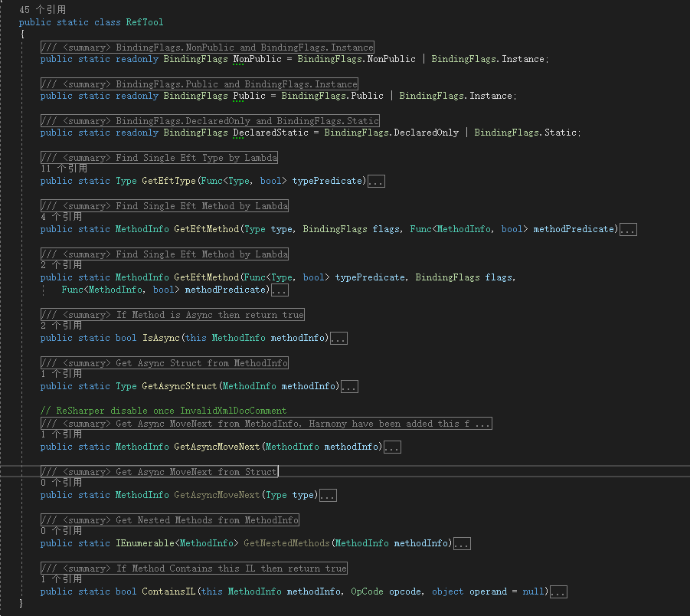Screen dimensions: 690x616
Task: Expand collapsed body of GetEftMethod(Type type) overload
Action: 628,230
